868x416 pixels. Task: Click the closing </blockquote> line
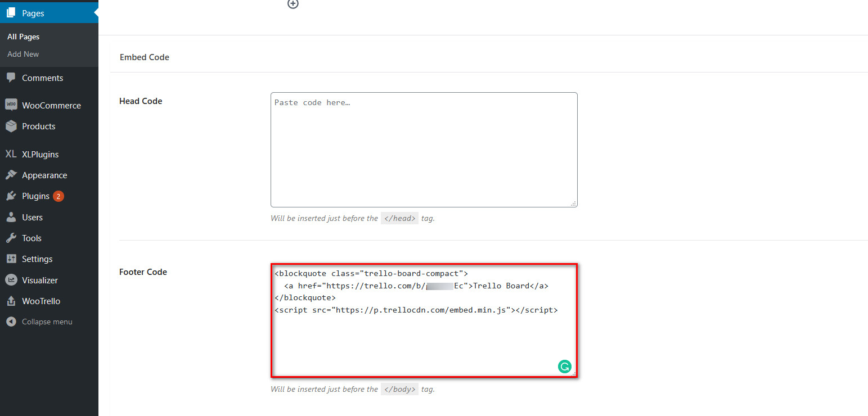click(x=305, y=297)
